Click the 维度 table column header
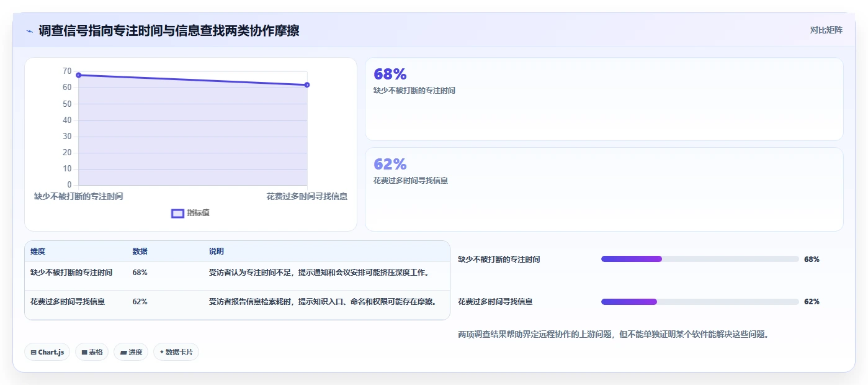868x385 pixels. click(38, 251)
